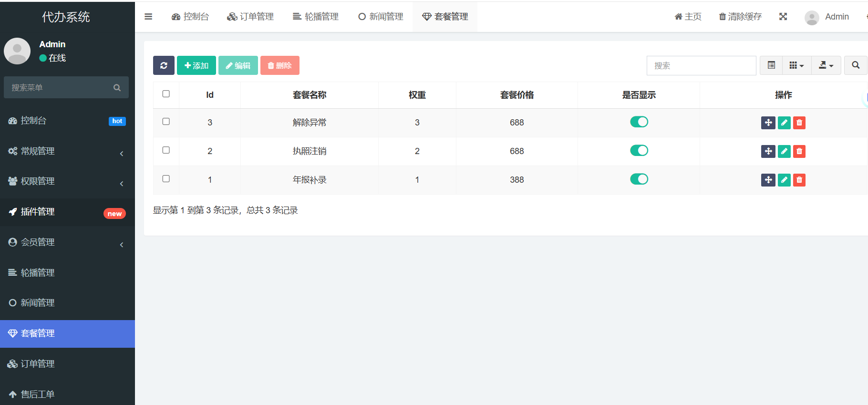Click the refresh table icon button

[x=164, y=65]
